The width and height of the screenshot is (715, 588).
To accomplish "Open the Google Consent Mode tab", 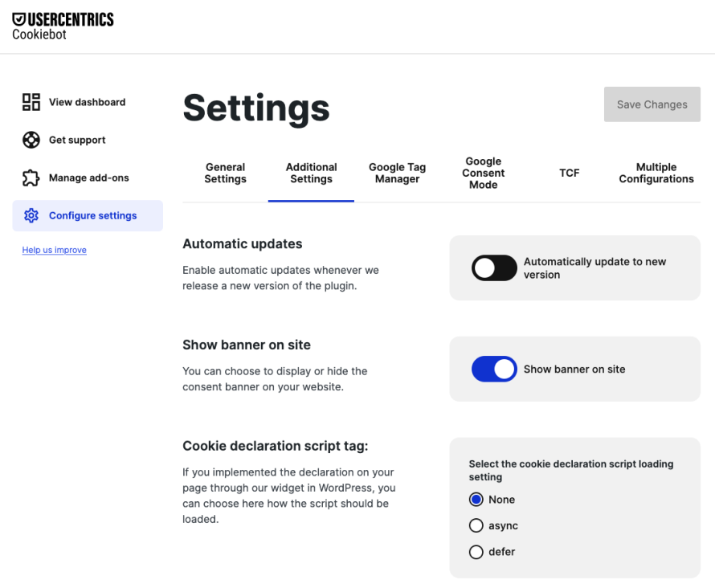I will (483, 173).
